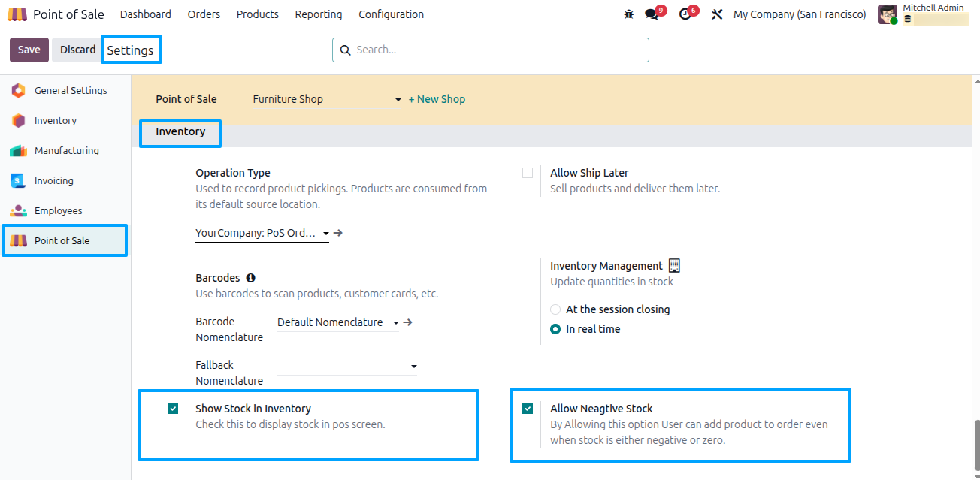
Task: Select At the session closing option
Action: click(x=555, y=309)
